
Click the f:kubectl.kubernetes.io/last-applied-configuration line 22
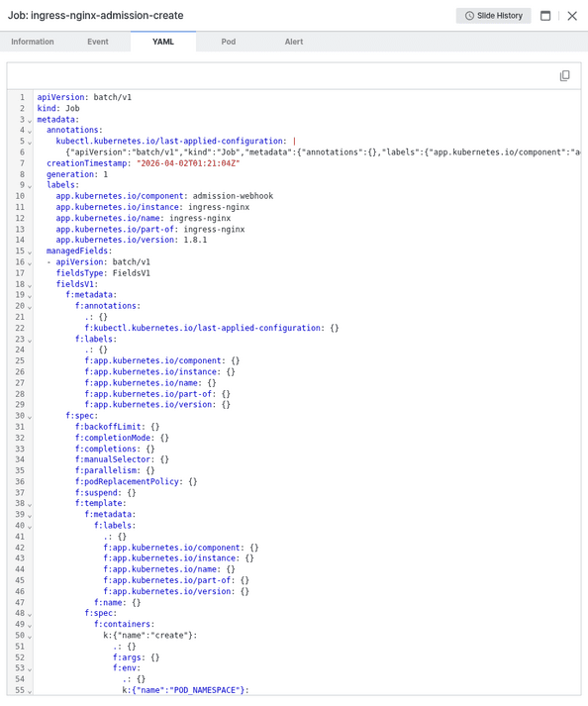pyautogui.click(x=212, y=328)
